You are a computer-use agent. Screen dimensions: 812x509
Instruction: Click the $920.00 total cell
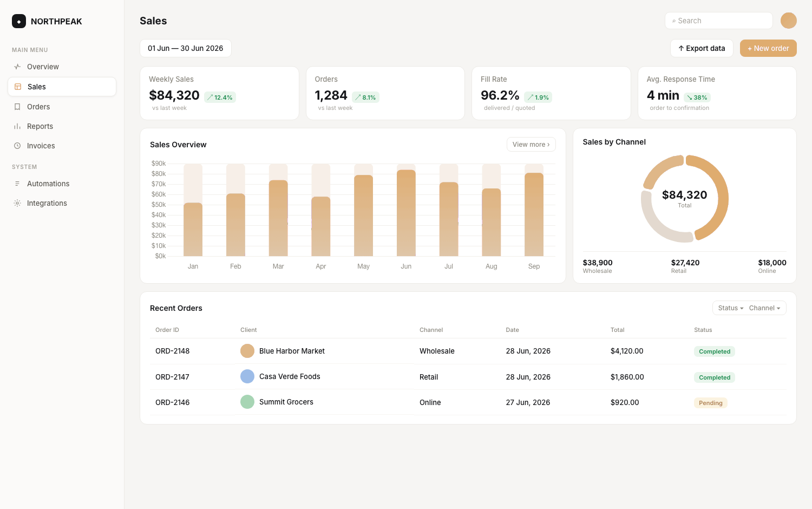pos(625,402)
